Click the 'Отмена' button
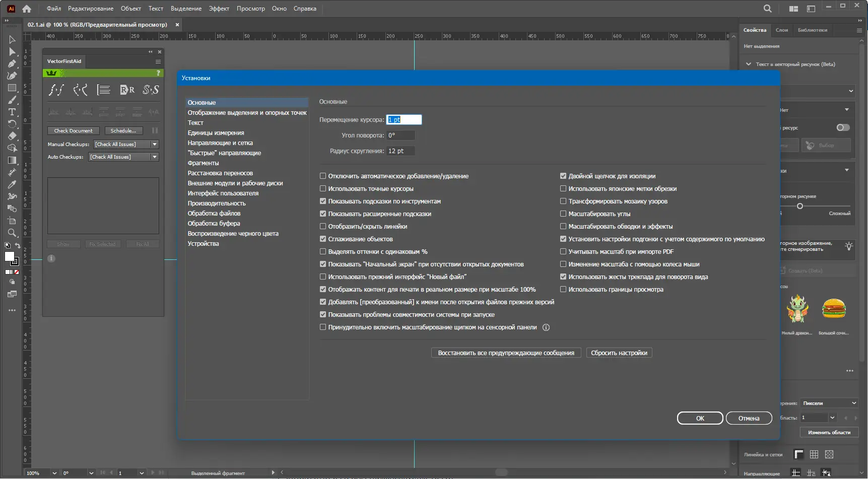 (x=749, y=418)
